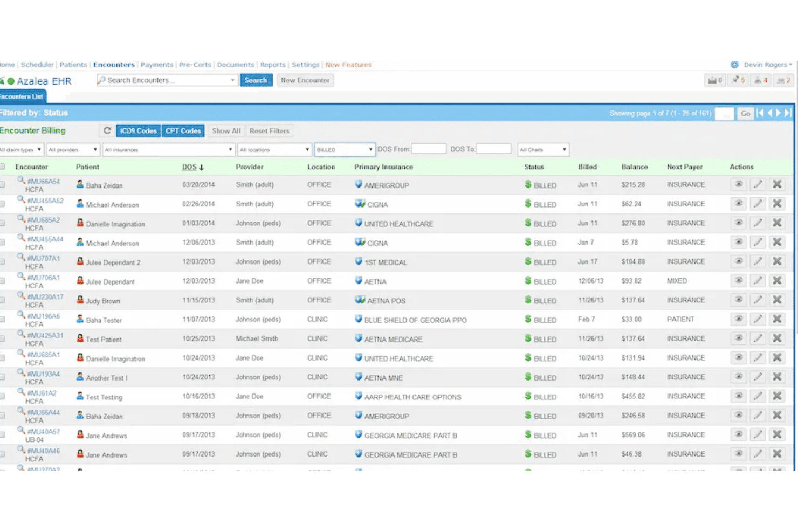Open the All claim types dropdown
This screenshot has height=532, width=798.
tap(22, 150)
